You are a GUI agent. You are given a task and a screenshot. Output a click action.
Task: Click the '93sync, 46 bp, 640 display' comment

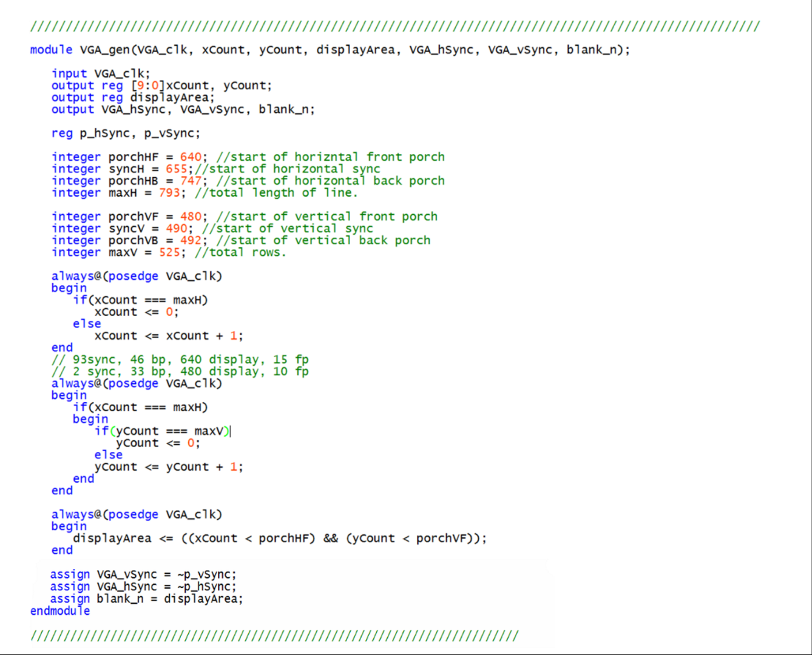click(180, 360)
